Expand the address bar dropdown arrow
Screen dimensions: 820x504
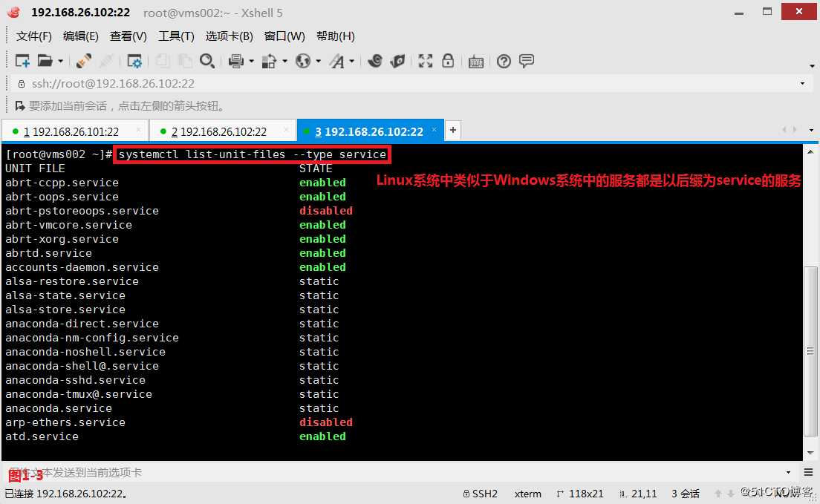click(x=802, y=84)
